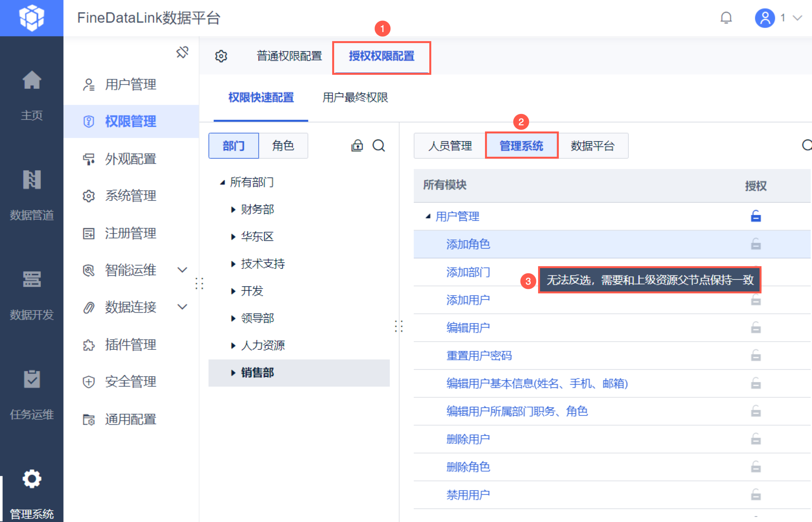Click the lock icon next to department search
The width and height of the screenshot is (812, 522).
pos(357,146)
